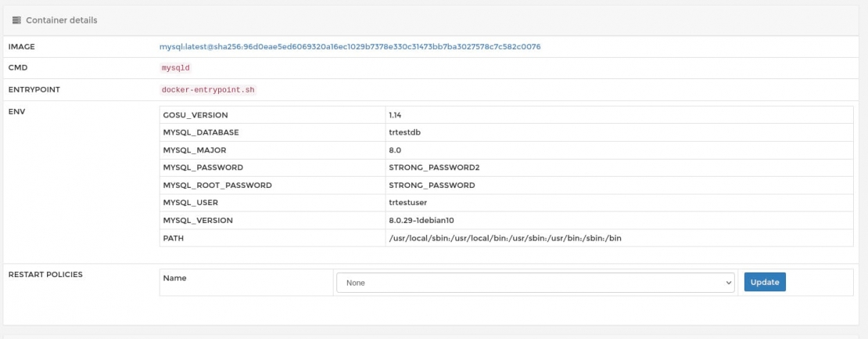
Task: Click the trtestdb database value
Action: pos(404,132)
